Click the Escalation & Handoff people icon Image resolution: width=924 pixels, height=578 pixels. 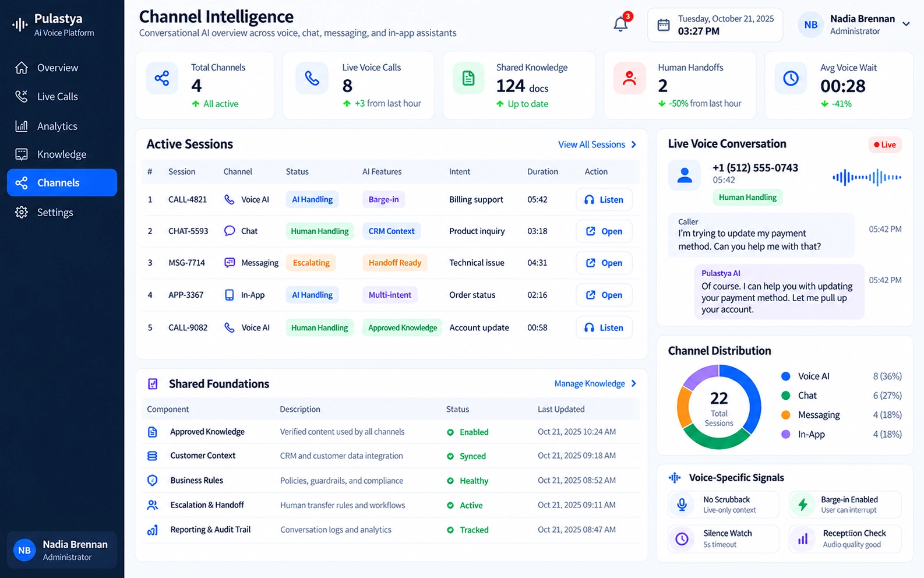153,505
